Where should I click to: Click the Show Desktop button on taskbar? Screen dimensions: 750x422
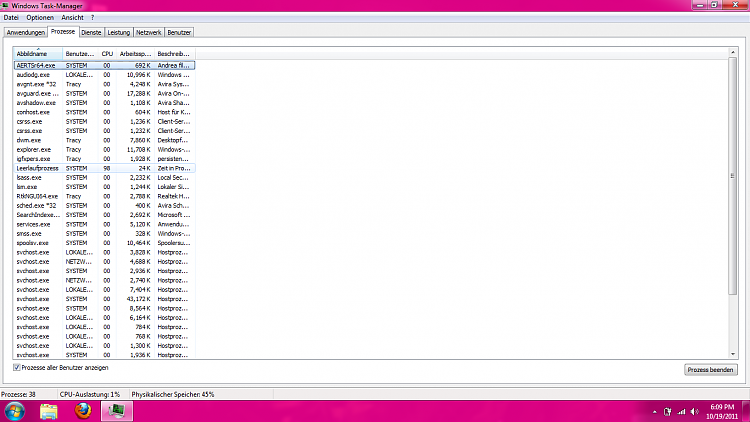pyautogui.click(x=746, y=411)
